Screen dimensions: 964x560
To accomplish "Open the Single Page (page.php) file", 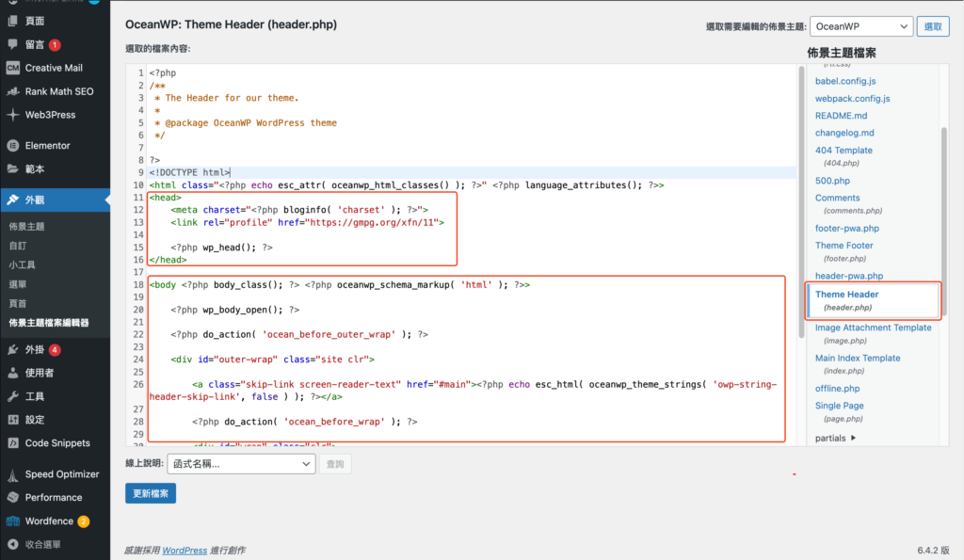I will tap(839, 406).
